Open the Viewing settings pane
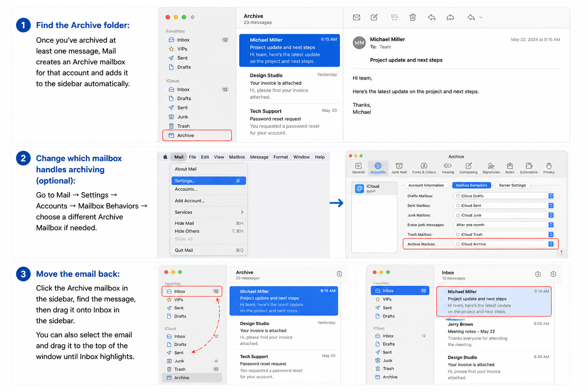 [x=448, y=168]
